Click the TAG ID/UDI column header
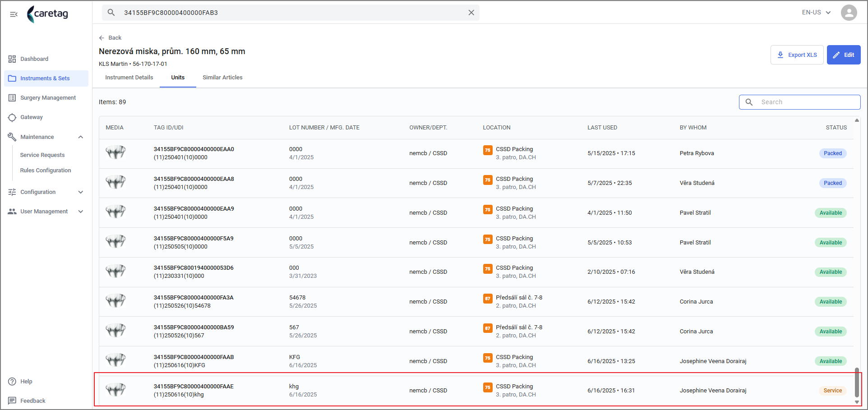Image resolution: width=868 pixels, height=410 pixels. (x=169, y=128)
